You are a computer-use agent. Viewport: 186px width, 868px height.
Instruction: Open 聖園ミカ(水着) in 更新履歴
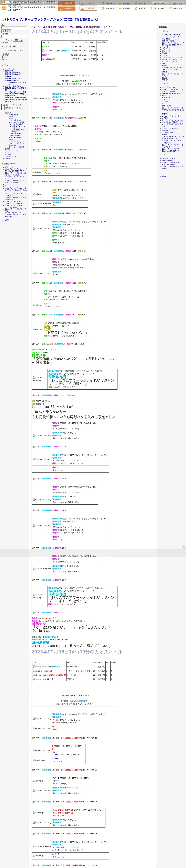168,41
